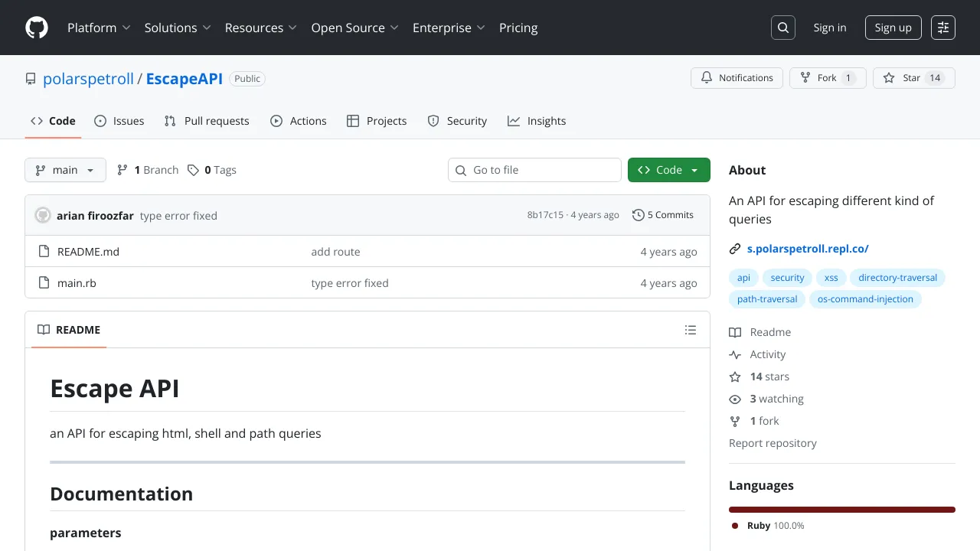
Task: Open the README outline list icon
Action: pos(691,330)
